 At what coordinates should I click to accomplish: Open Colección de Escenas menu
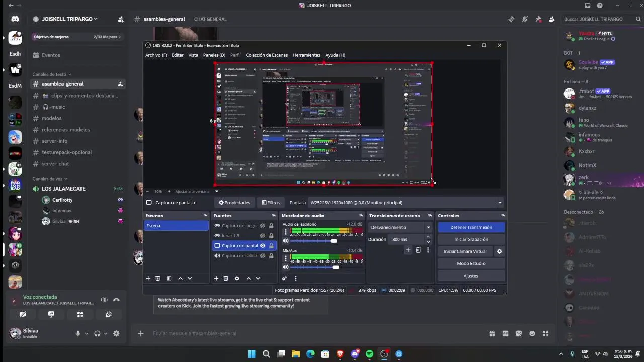[267, 55]
